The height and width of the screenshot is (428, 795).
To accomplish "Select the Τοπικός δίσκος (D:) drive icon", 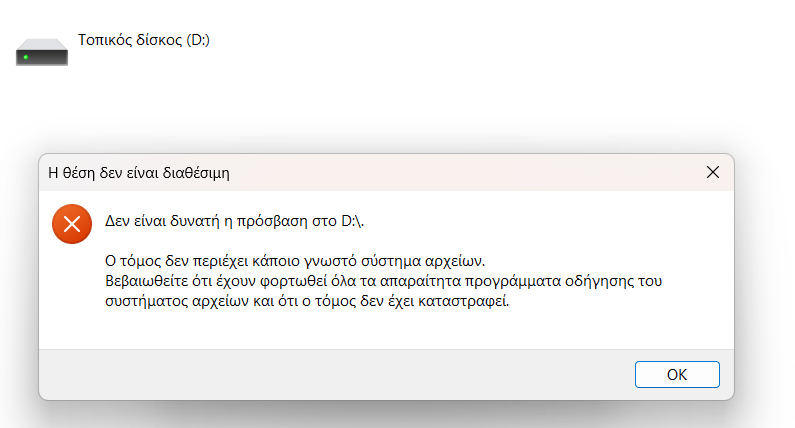I will click(42, 52).
